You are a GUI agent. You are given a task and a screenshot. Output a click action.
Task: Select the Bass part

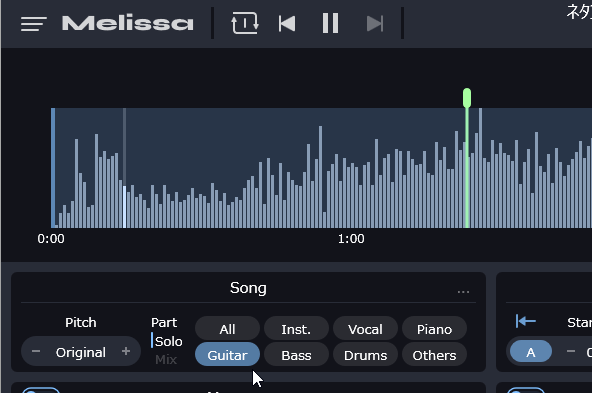[x=296, y=355]
